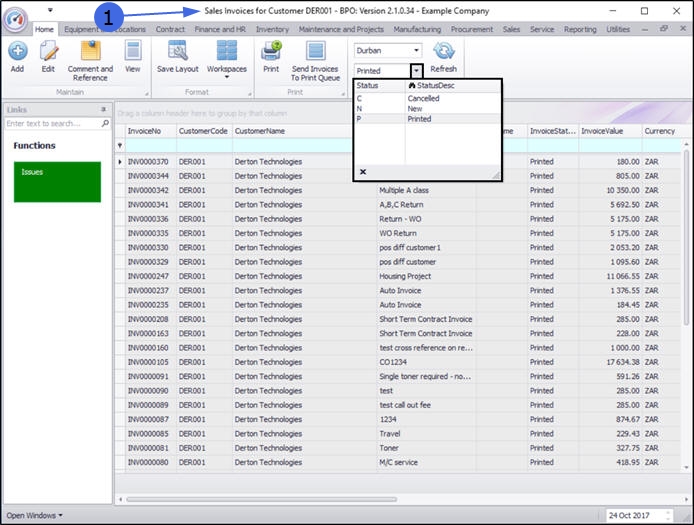The image size is (694, 525).
Task: Expand the Durban site dropdown
Action: tap(416, 50)
